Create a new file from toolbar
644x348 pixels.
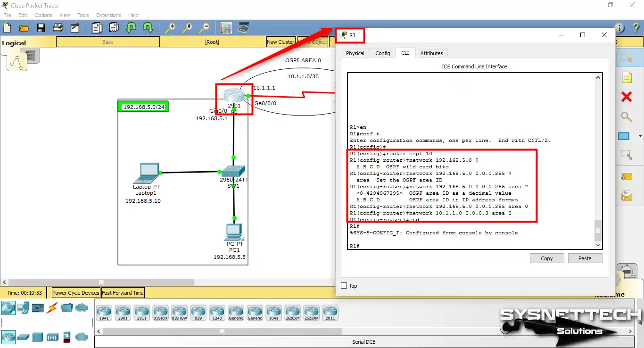tap(7, 28)
